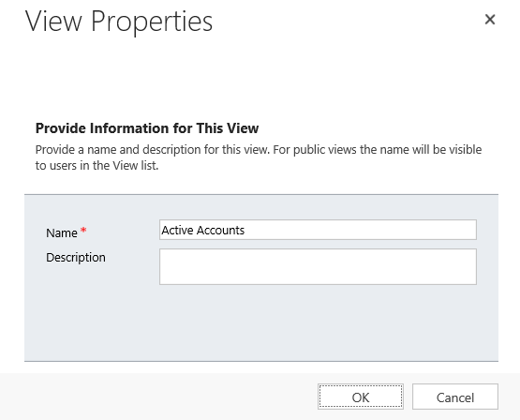Click the instruction paragraph about public views
520x420 pixels.
(259, 157)
